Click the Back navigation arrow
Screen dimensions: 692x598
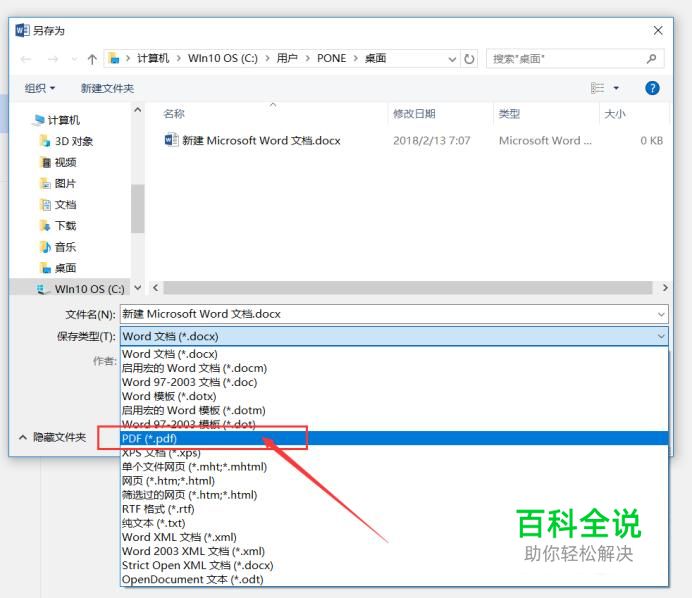[26, 59]
